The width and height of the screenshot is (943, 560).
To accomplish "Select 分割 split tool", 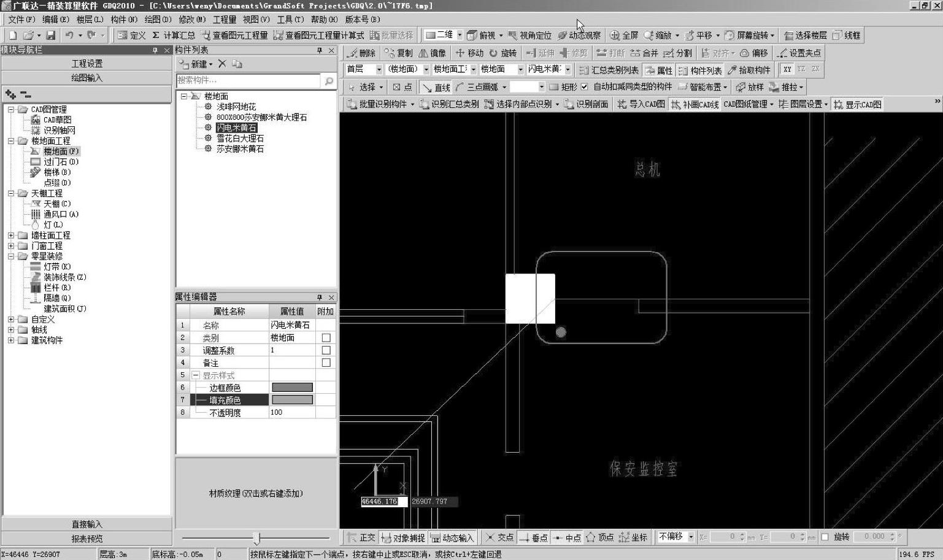I will (x=678, y=53).
